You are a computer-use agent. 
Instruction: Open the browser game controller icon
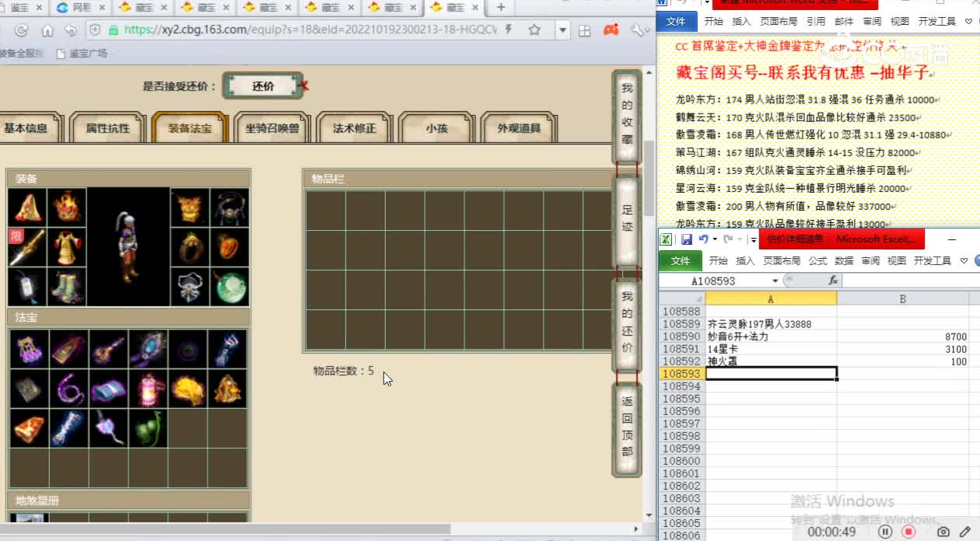611,30
